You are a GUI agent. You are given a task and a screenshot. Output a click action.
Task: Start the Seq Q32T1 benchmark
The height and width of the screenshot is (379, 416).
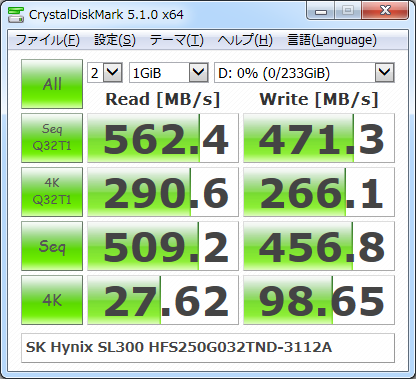click(52, 138)
